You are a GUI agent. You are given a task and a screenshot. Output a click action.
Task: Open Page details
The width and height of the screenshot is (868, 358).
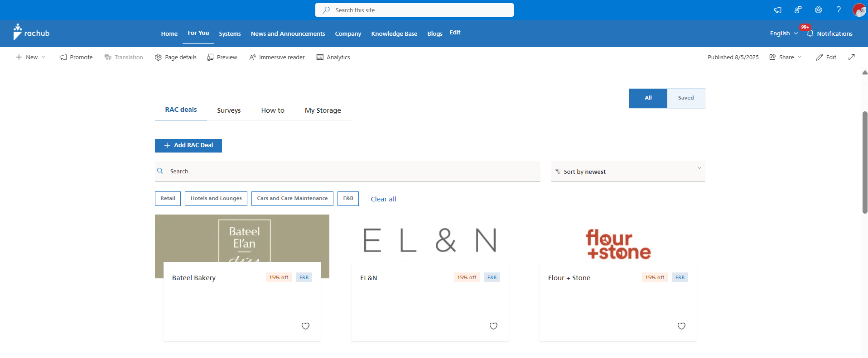click(176, 57)
